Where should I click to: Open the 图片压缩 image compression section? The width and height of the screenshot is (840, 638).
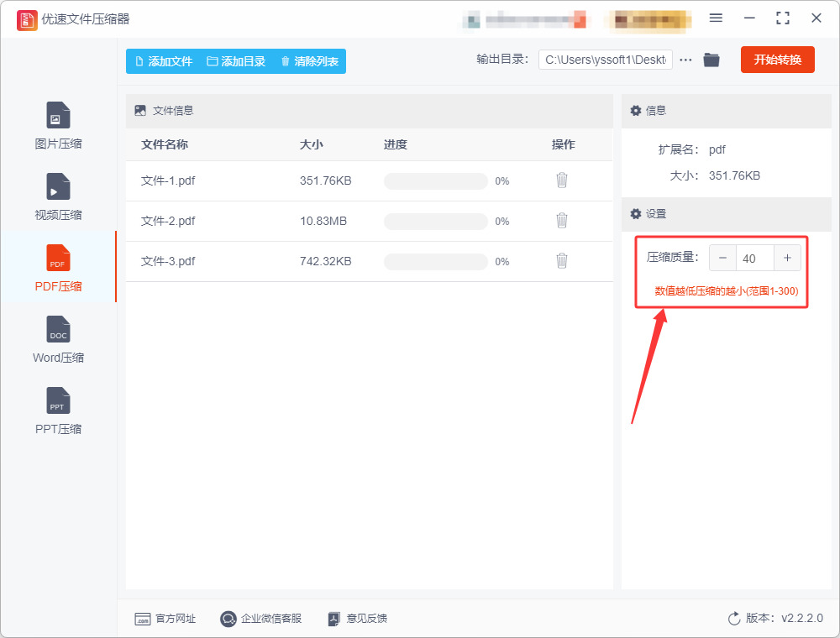[58, 125]
